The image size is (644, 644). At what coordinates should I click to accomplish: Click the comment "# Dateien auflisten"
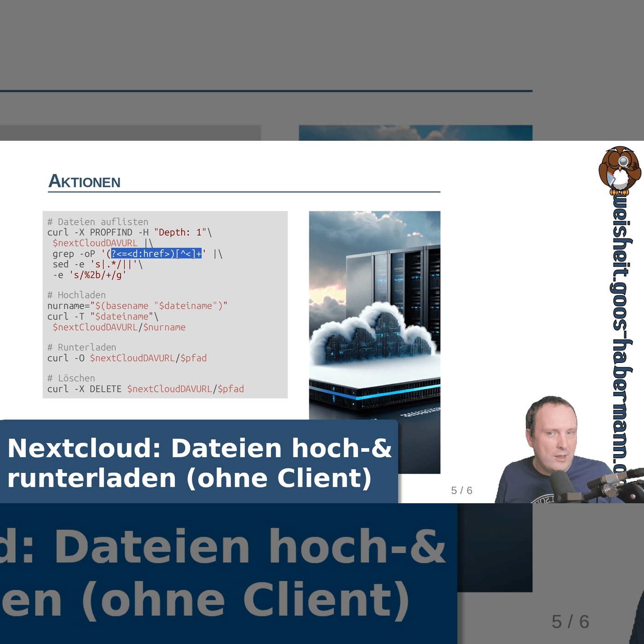point(98,222)
